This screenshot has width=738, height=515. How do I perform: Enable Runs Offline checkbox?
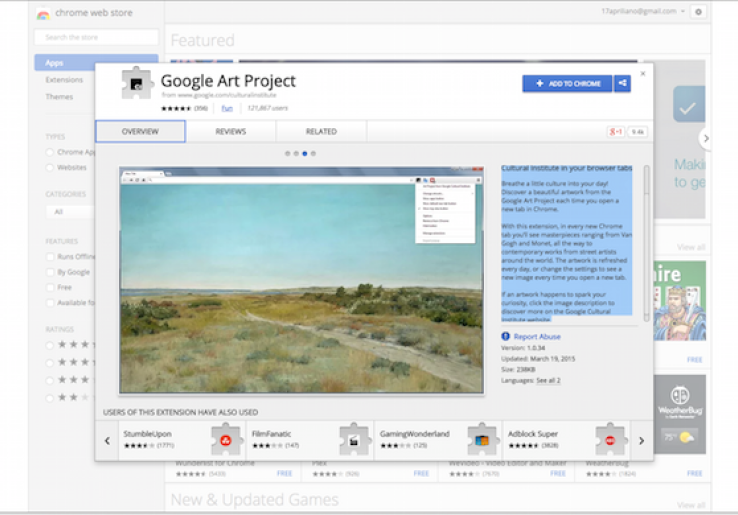(x=50, y=257)
